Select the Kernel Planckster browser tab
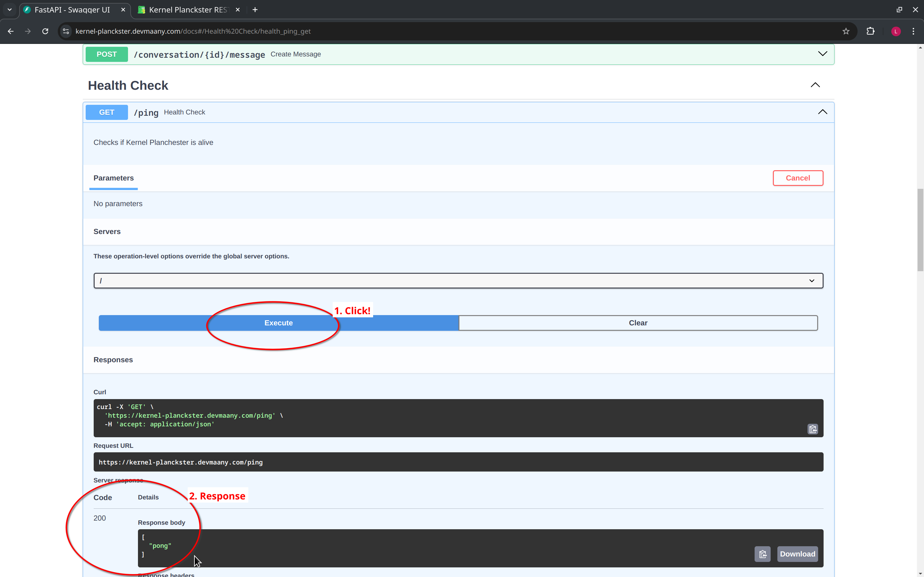The height and width of the screenshot is (577, 924). (189, 9)
